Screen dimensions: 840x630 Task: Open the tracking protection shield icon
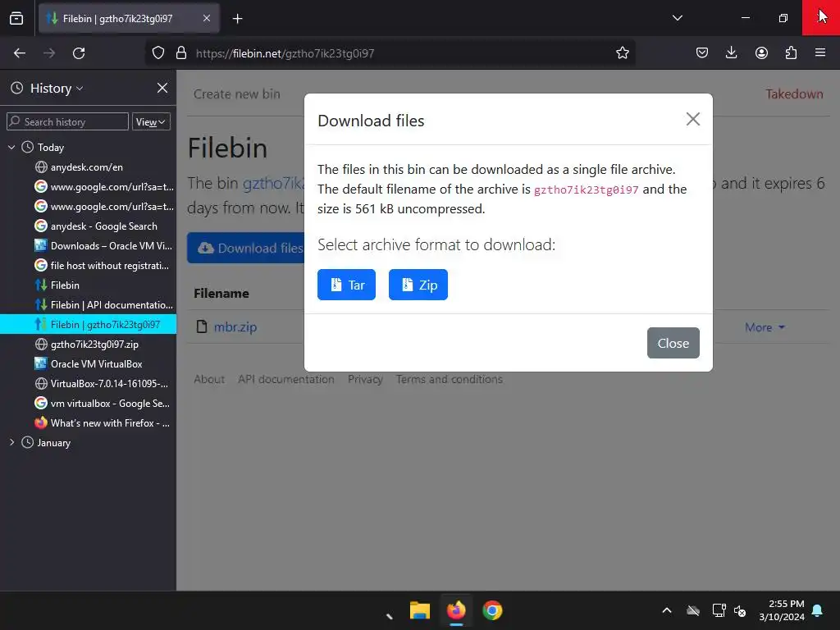(x=158, y=53)
